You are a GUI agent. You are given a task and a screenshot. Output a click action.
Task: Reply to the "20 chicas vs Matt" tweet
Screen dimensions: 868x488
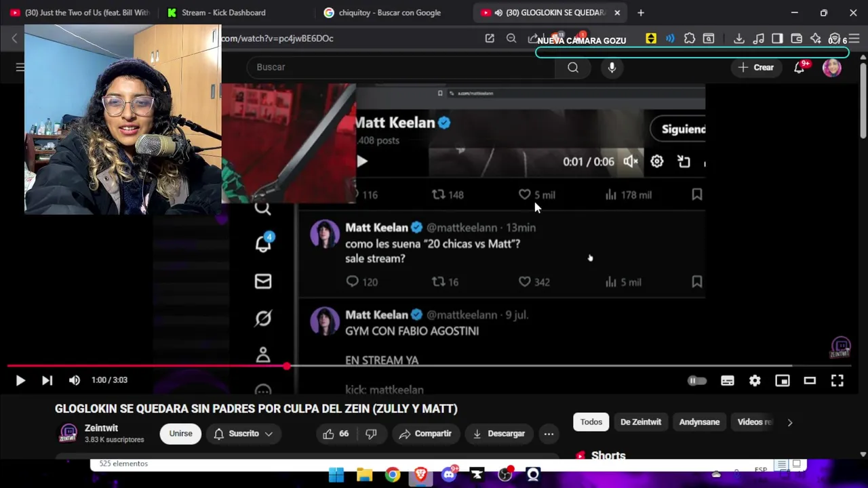(x=353, y=282)
